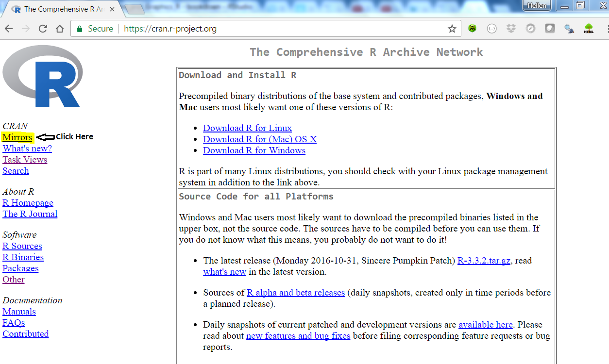The width and height of the screenshot is (609, 364).
Task: Click the heading The Comprehensive R Archive Network
Action: [x=367, y=52]
